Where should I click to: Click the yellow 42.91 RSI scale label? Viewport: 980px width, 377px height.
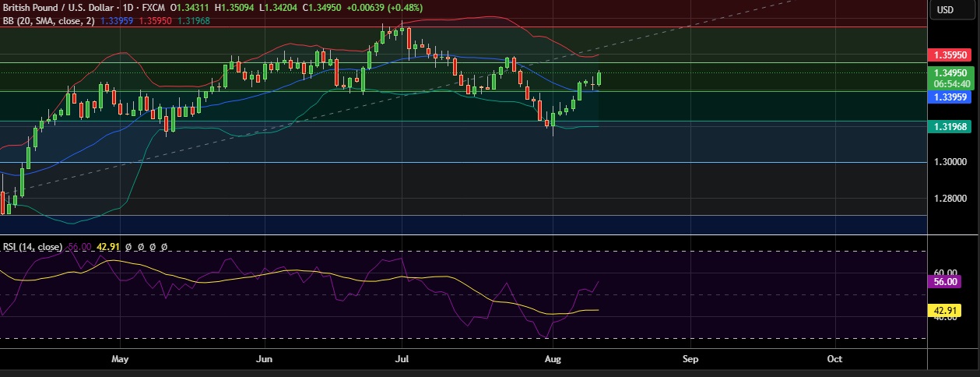tap(946, 310)
